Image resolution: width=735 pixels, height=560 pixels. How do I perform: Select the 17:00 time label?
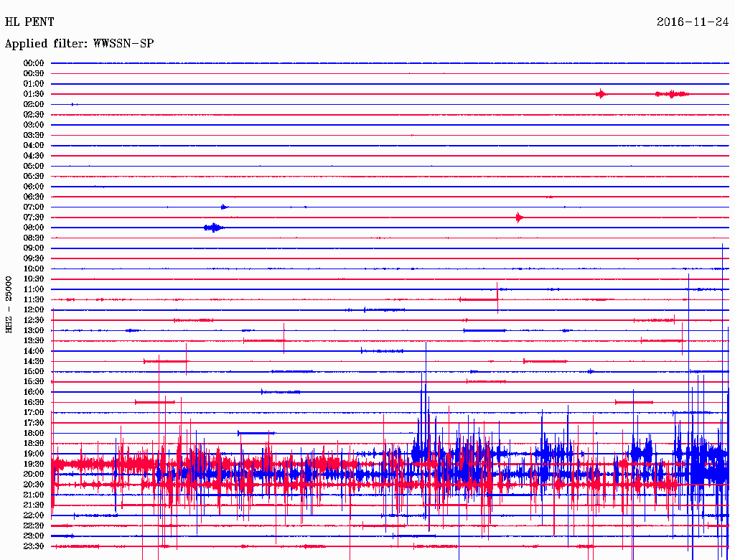click(x=34, y=413)
